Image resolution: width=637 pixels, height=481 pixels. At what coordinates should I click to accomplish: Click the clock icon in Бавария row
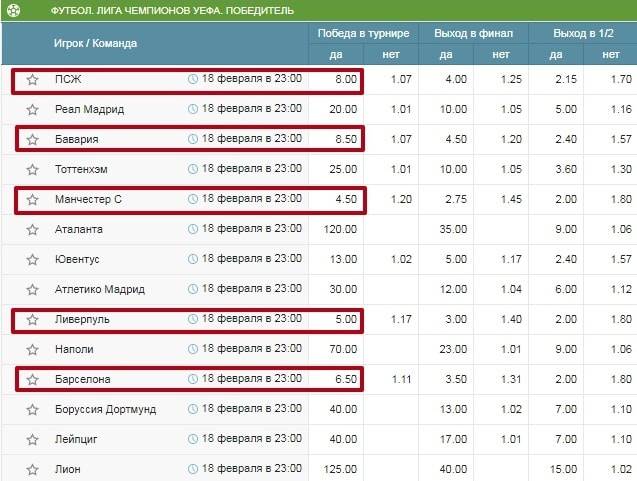[193, 139]
